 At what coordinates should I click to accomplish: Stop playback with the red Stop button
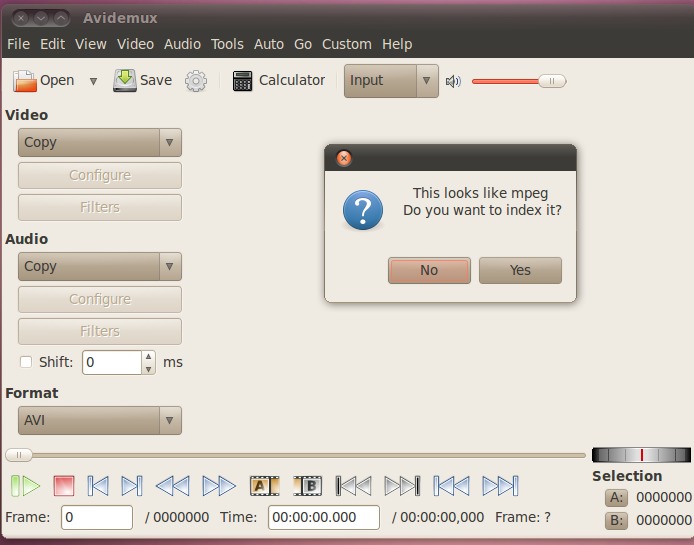pyautogui.click(x=64, y=486)
